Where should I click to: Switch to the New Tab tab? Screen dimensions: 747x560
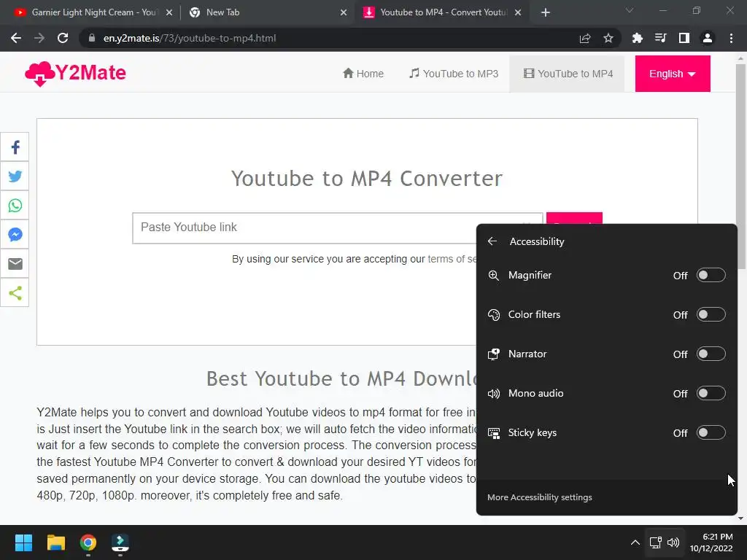(267, 12)
